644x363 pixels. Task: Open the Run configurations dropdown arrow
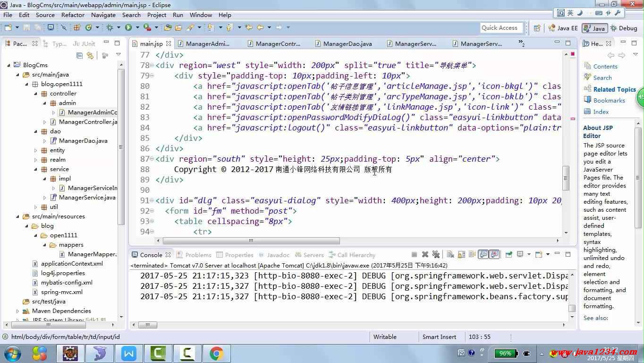pos(137,27)
